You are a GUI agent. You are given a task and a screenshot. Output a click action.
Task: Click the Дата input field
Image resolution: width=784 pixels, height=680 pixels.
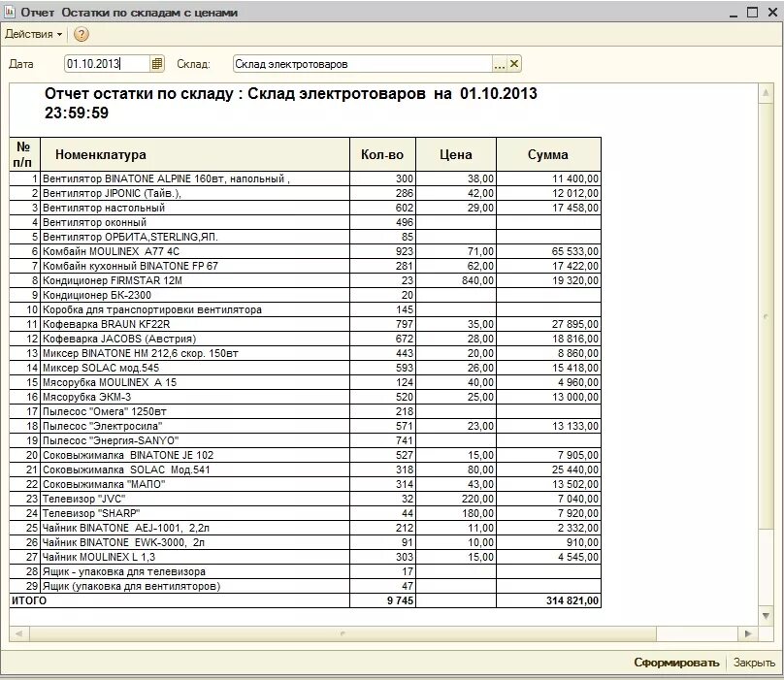point(107,63)
